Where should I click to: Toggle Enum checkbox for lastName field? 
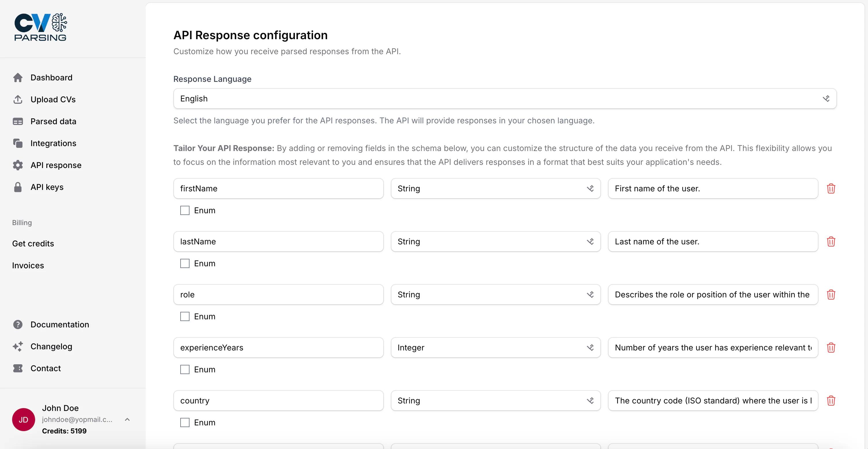click(x=184, y=263)
